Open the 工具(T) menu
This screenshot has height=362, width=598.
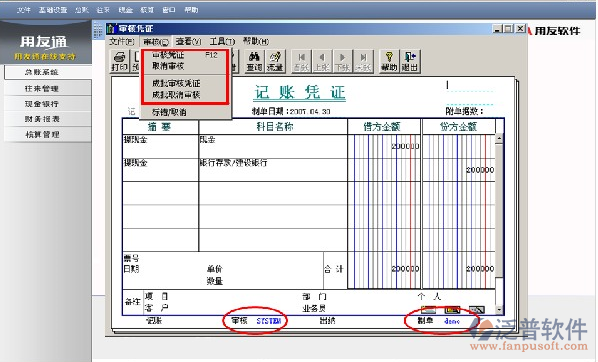point(222,41)
